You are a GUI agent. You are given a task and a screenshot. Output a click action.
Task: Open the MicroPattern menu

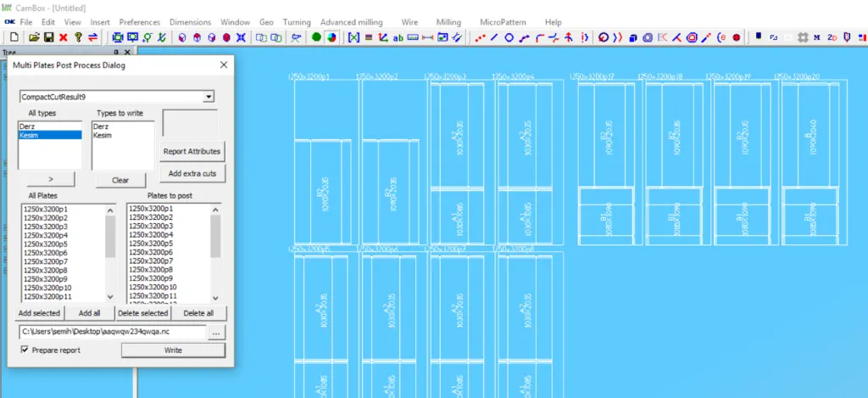coord(504,22)
